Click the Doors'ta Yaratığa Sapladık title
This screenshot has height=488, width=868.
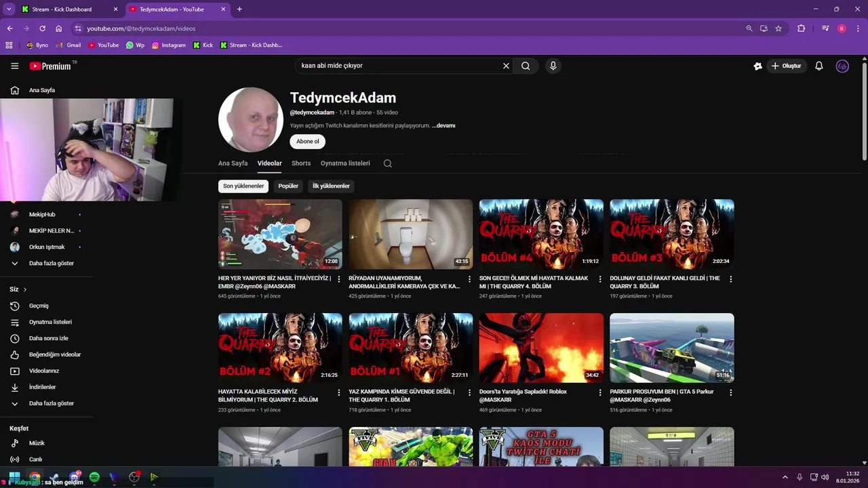pyautogui.click(x=523, y=396)
